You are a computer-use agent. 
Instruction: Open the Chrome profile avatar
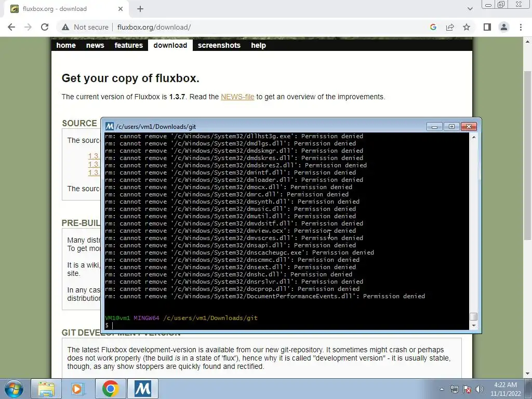(504, 27)
